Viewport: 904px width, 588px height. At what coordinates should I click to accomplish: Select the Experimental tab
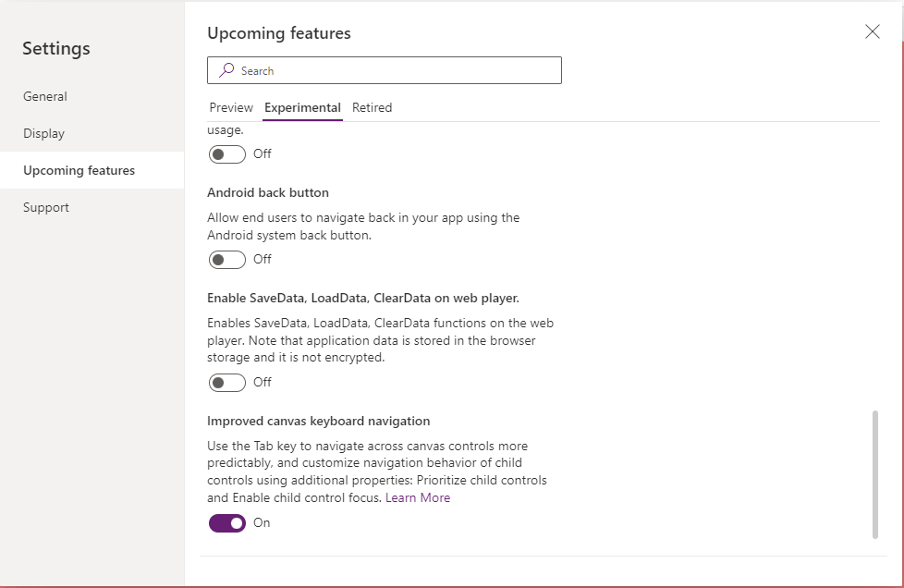pyautogui.click(x=302, y=108)
